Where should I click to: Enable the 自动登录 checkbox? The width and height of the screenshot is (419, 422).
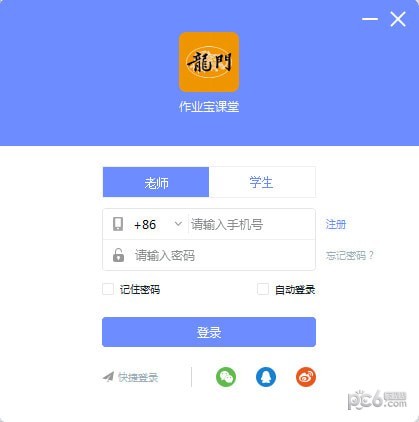(x=263, y=289)
